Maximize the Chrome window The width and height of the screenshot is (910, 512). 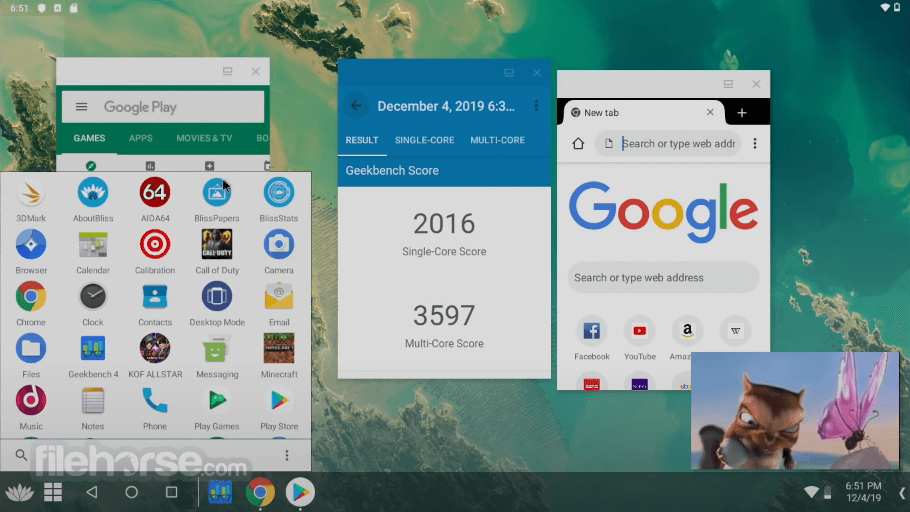728,84
